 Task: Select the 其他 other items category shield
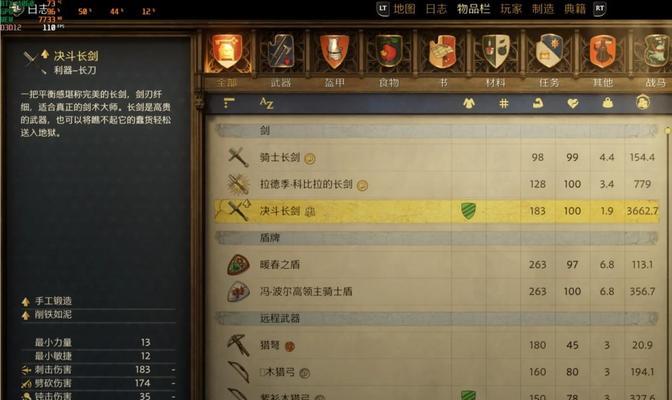[603, 52]
